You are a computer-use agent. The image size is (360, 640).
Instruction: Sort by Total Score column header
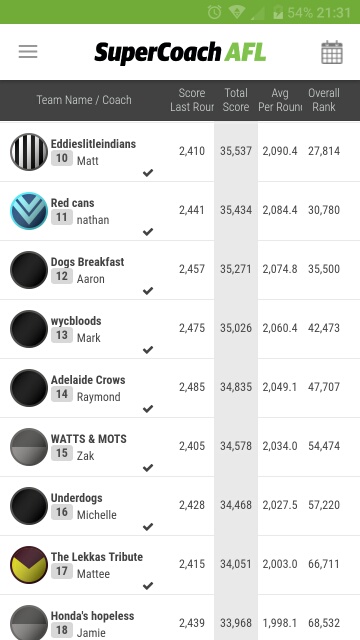coord(236,100)
